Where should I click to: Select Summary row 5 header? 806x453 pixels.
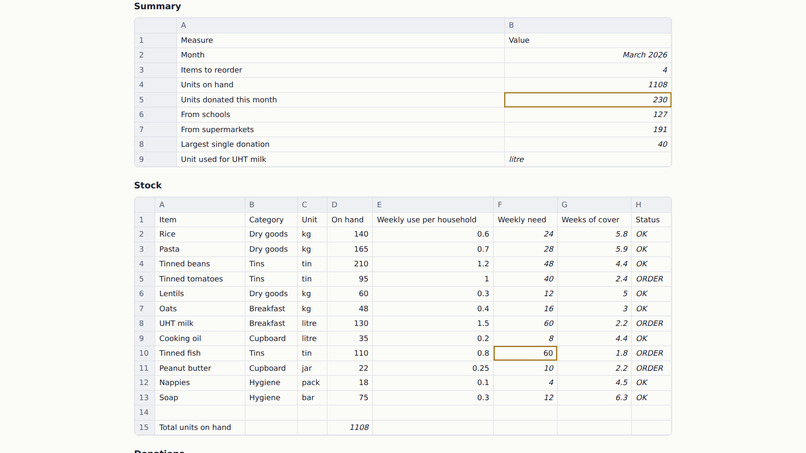pyautogui.click(x=155, y=100)
